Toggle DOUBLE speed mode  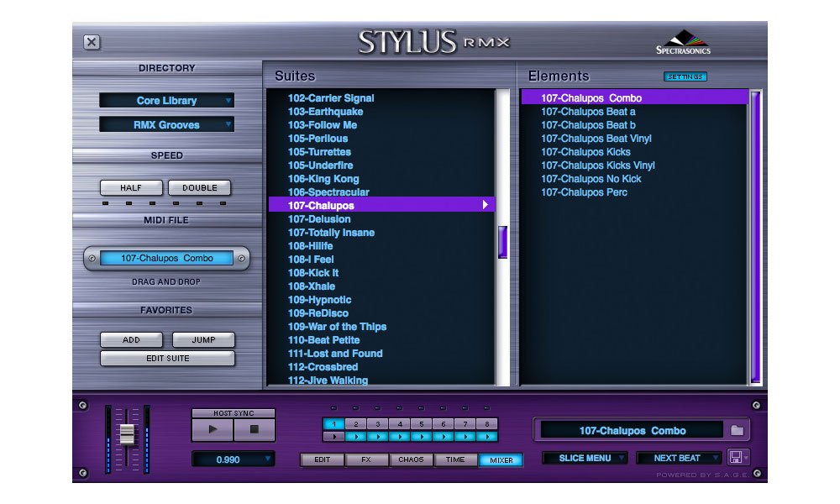point(200,187)
